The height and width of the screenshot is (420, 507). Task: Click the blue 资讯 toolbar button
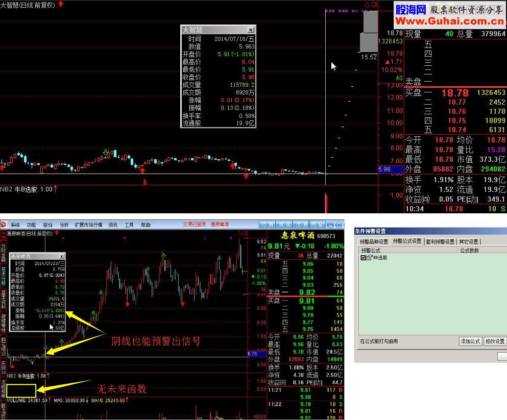(x=284, y=225)
